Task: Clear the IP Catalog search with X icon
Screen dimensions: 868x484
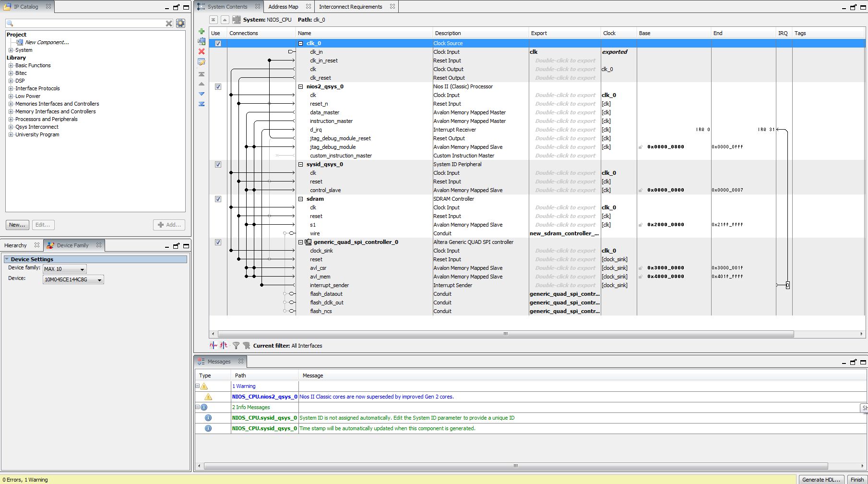Action: coord(169,23)
